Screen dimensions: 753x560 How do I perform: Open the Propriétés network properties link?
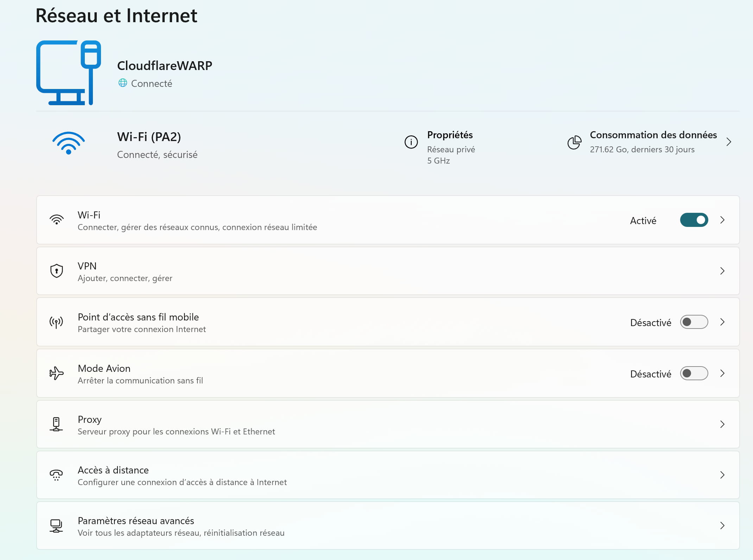click(x=450, y=135)
